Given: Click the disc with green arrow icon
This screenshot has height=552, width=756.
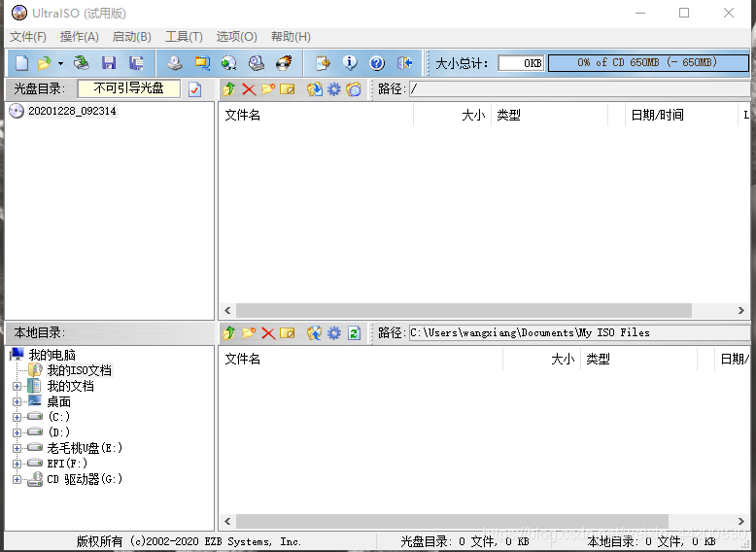Looking at the screenshot, I should tap(229, 63).
